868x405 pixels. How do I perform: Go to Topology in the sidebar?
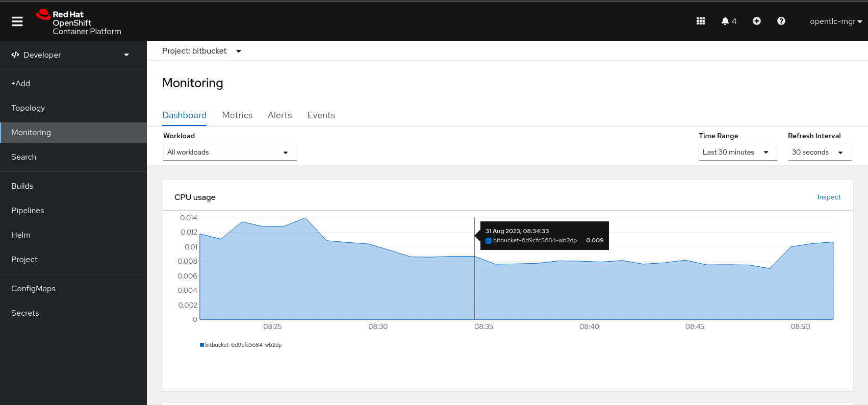28,108
